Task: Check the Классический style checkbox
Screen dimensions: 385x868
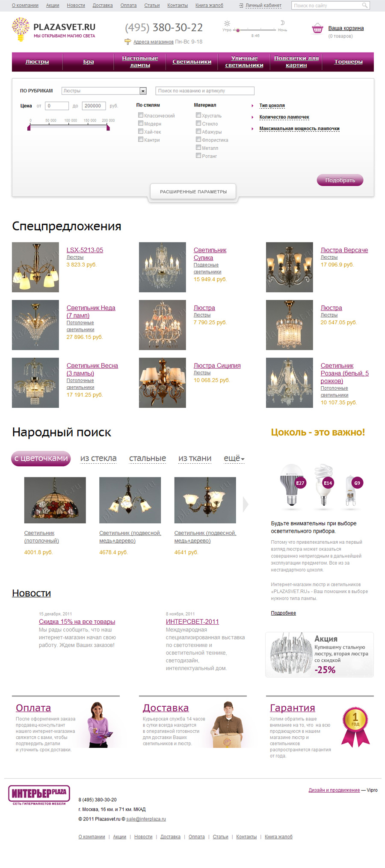Action: coord(141,115)
